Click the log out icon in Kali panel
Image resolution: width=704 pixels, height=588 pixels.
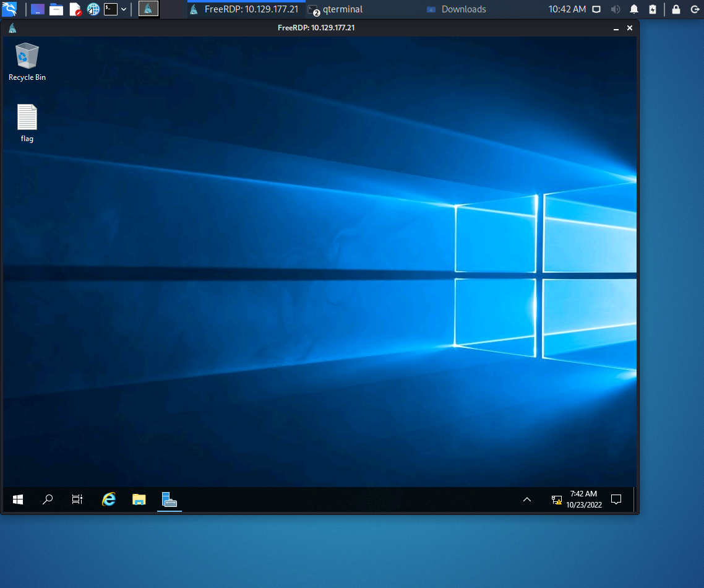695,9
